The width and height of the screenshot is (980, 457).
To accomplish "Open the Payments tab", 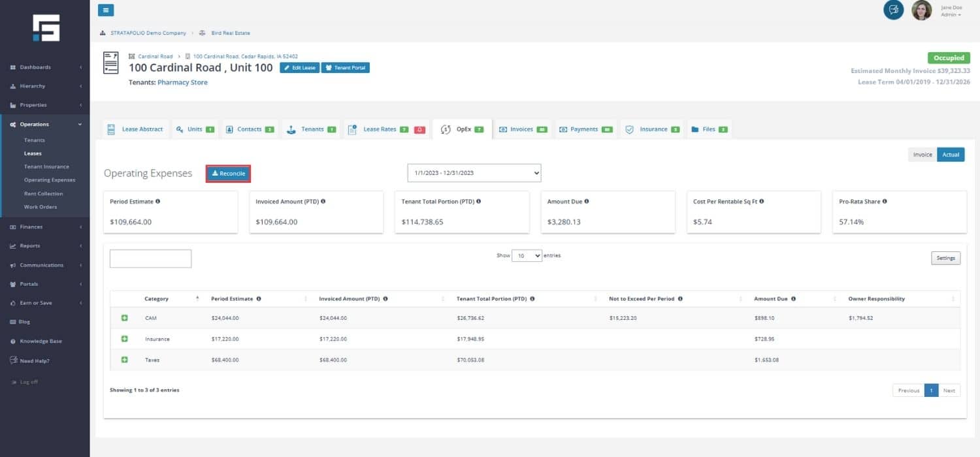I will point(584,129).
